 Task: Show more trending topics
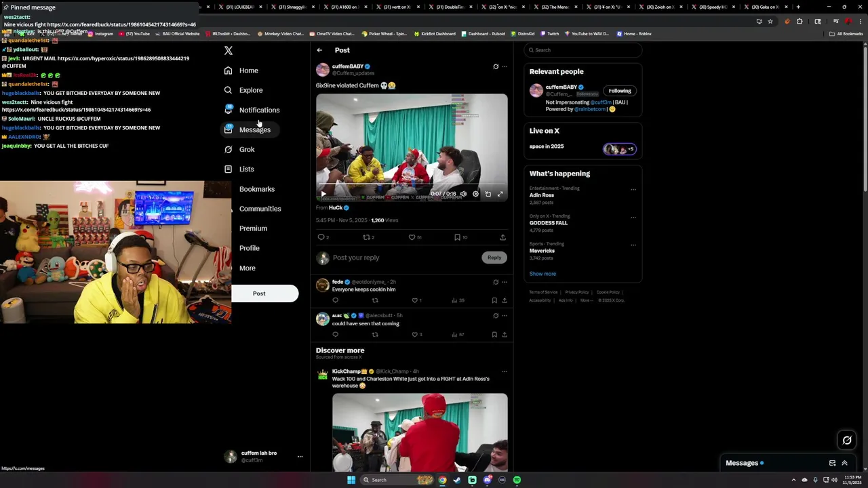[542, 274]
